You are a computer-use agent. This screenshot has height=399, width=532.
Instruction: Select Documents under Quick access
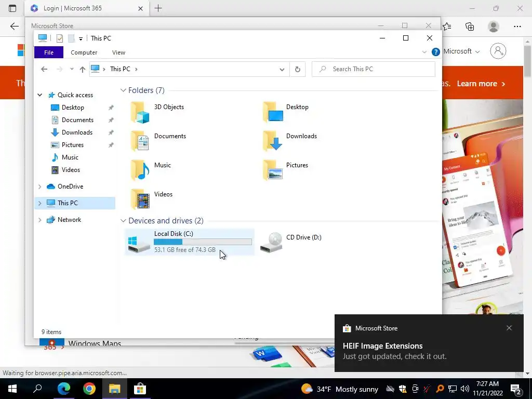(x=77, y=120)
